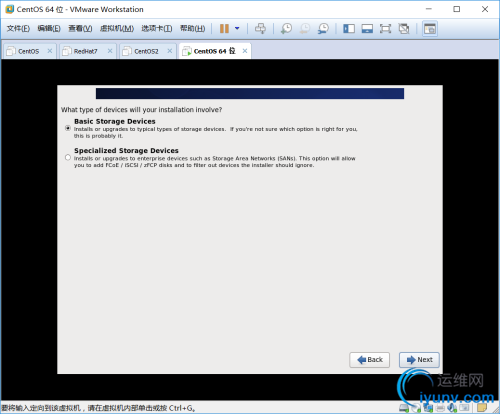Click the Specialized Storage Devices heading

tap(126, 151)
